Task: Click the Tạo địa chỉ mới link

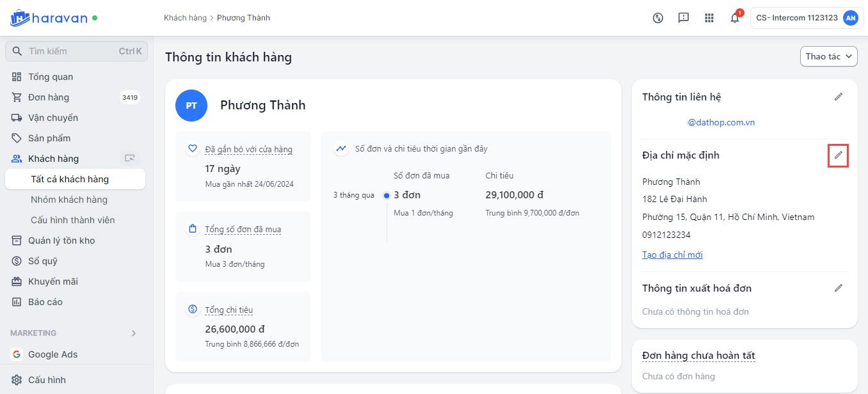Action: point(672,255)
